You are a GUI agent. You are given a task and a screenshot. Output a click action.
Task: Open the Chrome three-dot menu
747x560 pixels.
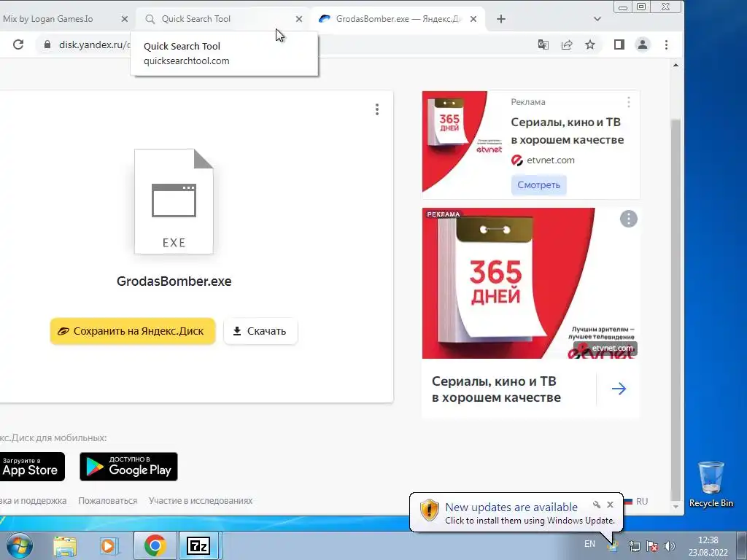(x=667, y=44)
